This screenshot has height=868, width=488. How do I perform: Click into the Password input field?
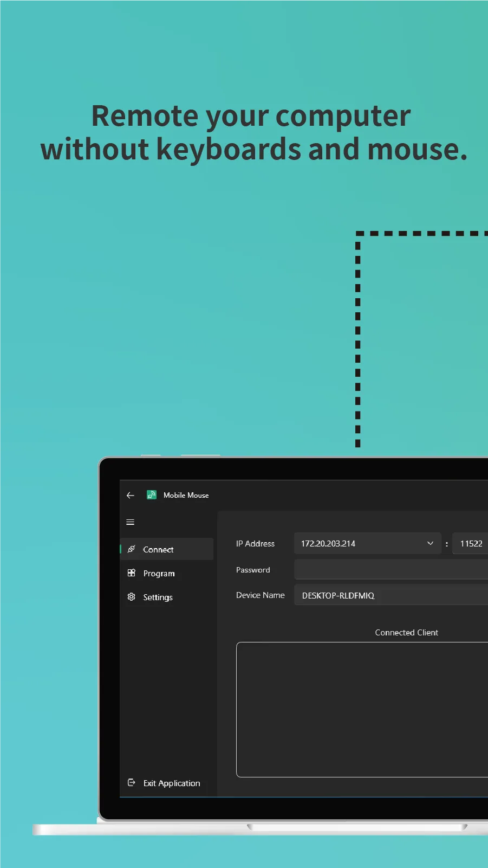(391, 570)
